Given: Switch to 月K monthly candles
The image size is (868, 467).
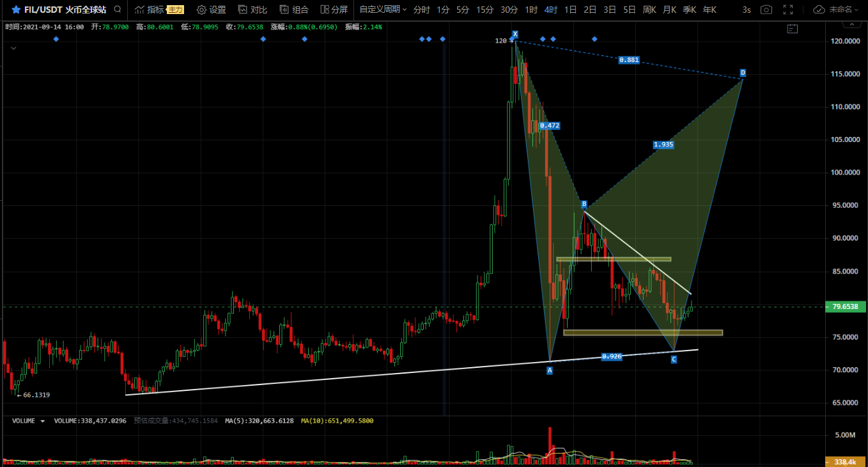Looking at the screenshot, I should pyautogui.click(x=669, y=10).
